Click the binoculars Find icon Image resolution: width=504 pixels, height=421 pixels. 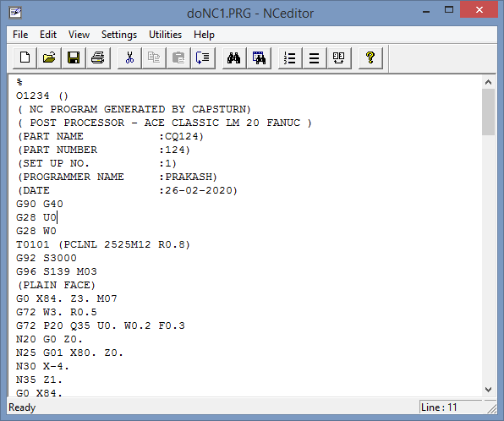coord(234,58)
